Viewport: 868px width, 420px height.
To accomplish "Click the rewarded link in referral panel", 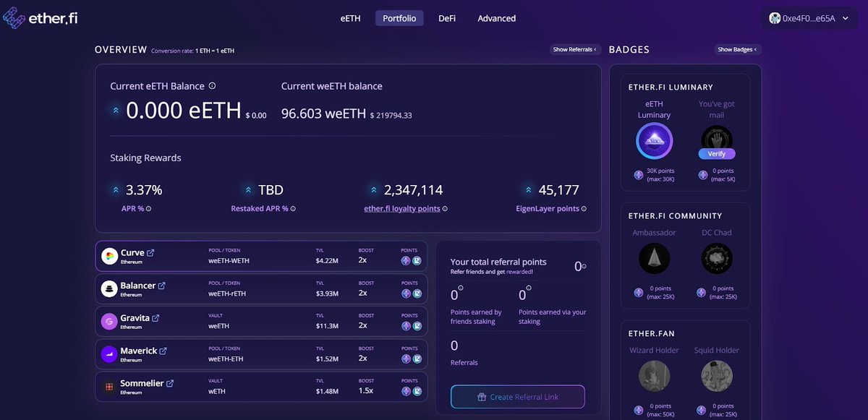I will (519, 272).
